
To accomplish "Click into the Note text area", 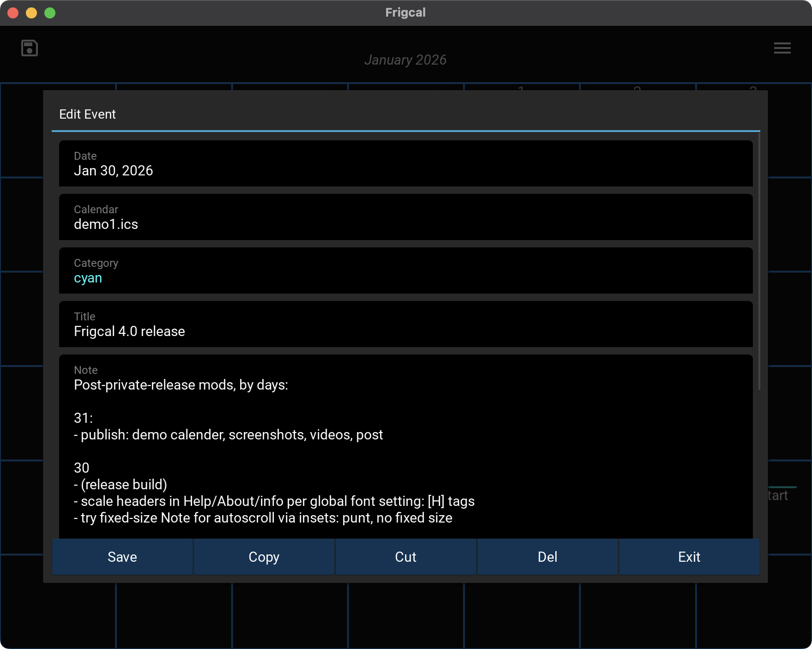I will pos(406,446).
